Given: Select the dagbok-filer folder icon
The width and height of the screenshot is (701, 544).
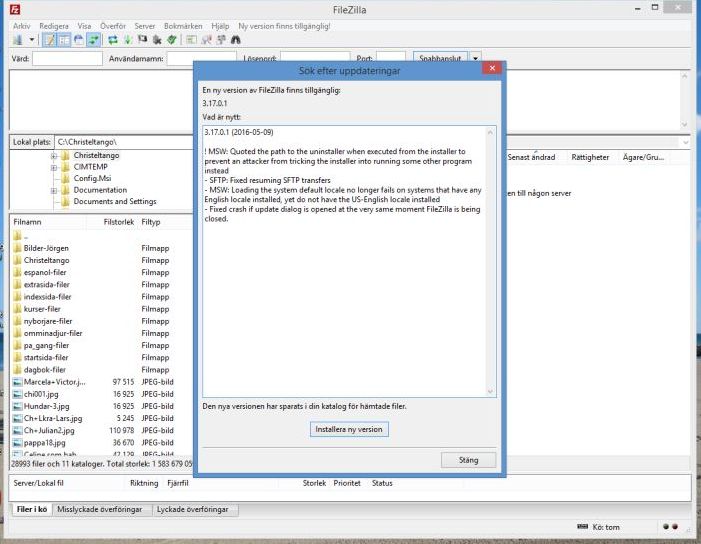Looking at the screenshot, I should tap(17, 369).
